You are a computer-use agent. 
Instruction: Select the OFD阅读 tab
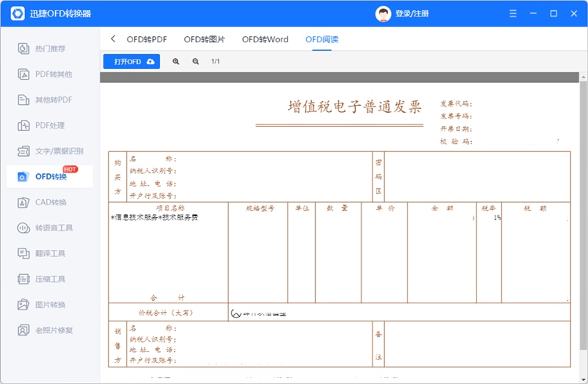[321, 39]
